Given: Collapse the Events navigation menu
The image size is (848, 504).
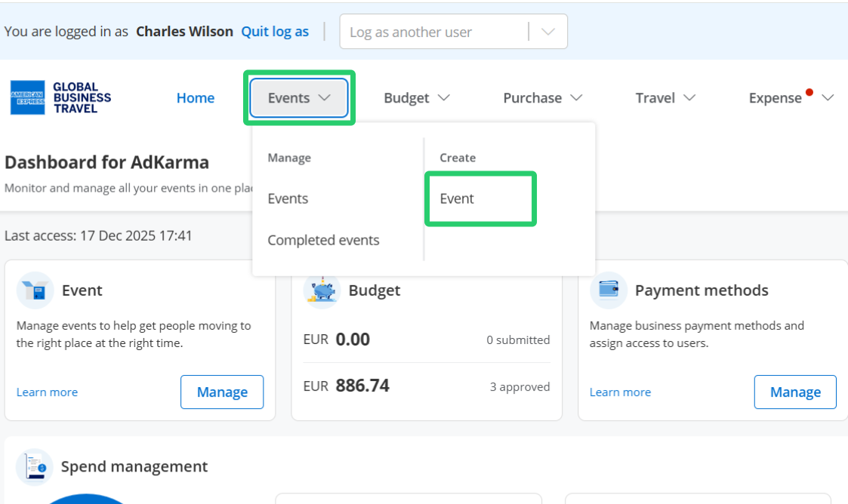Looking at the screenshot, I should pyautogui.click(x=299, y=98).
